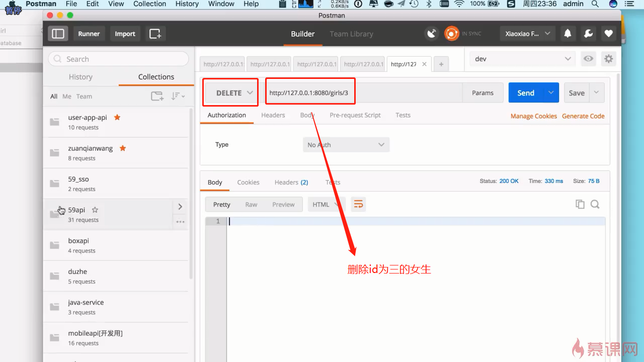Add a new collection folder icon

tap(157, 96)
